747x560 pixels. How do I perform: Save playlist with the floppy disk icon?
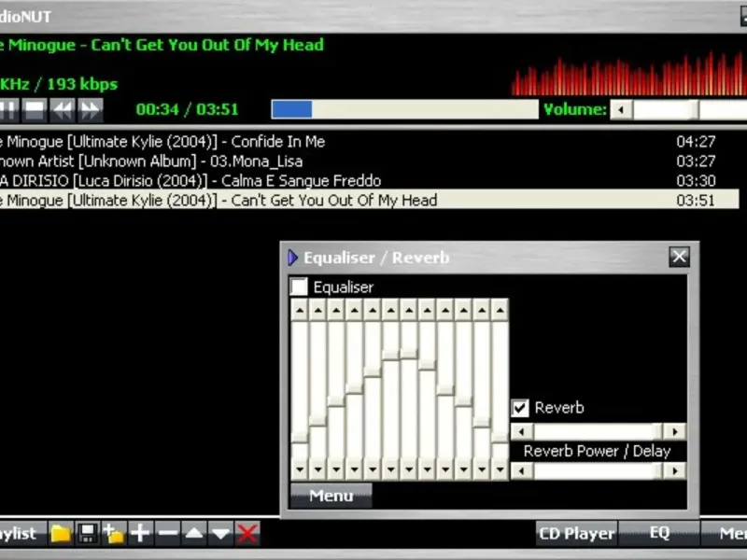point(88,533)
